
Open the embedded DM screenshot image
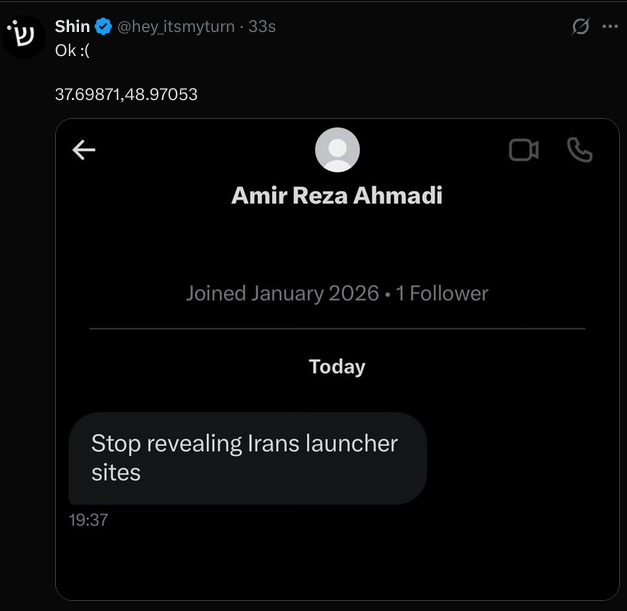click(337, 359)
